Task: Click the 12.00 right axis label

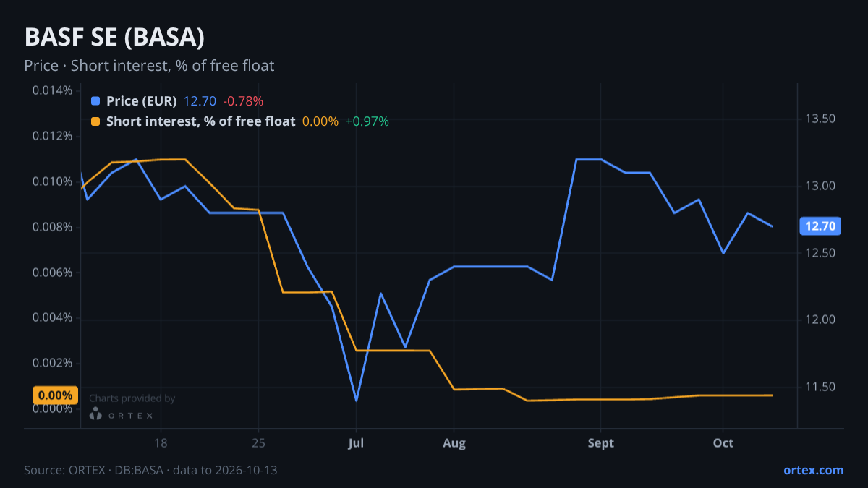Action: point(820,320)
